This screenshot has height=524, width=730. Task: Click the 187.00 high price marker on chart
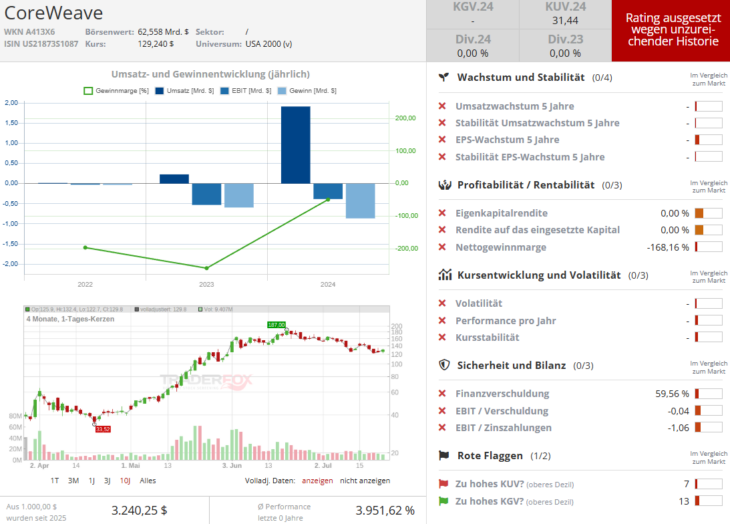coord(276,325)
